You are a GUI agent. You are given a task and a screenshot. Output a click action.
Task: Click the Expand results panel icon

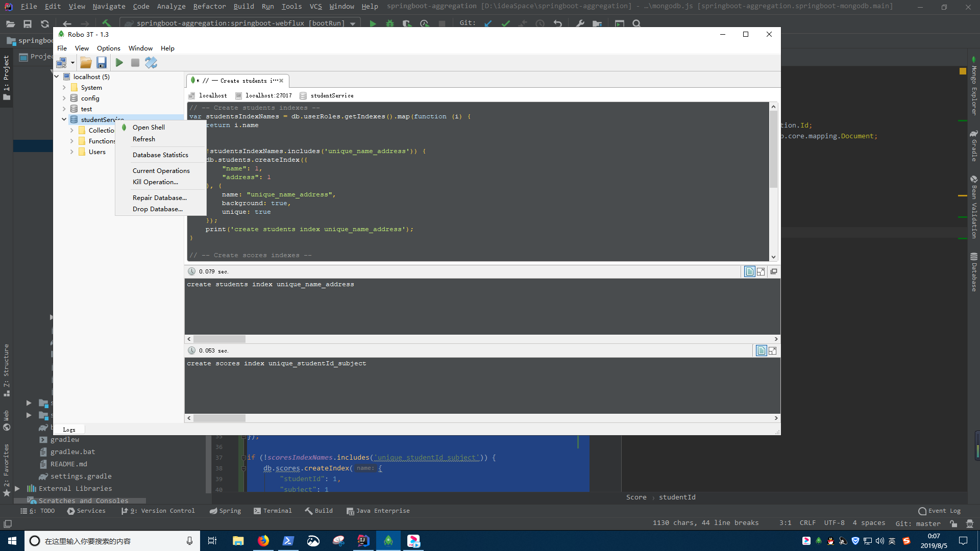coord(761,271)
